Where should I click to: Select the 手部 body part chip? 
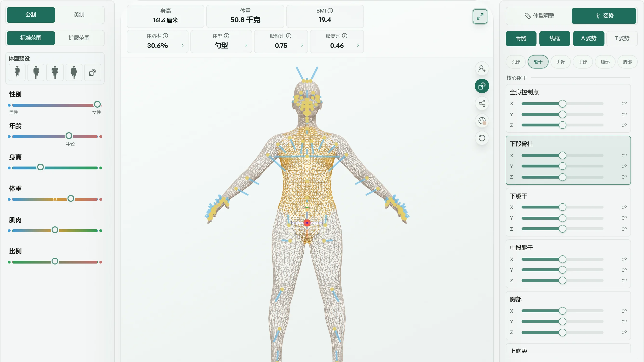[583, 62]
